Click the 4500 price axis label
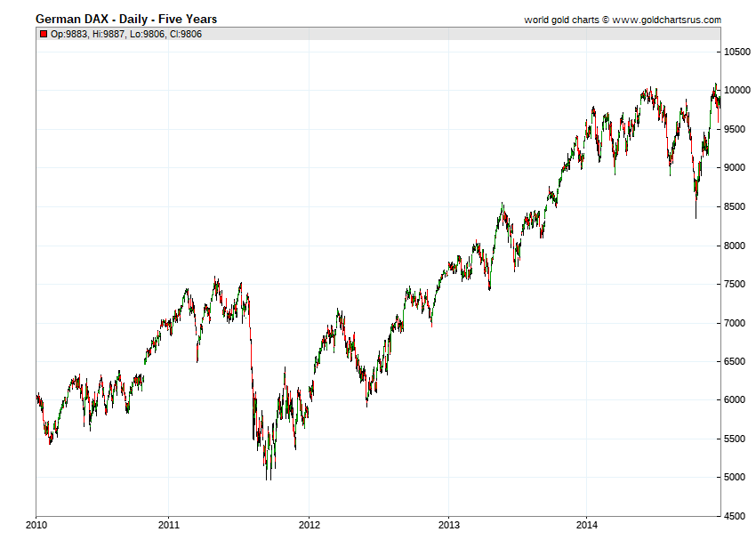Image resolution: width=756 pixels, height=548 pixels. tap(735, 516)
